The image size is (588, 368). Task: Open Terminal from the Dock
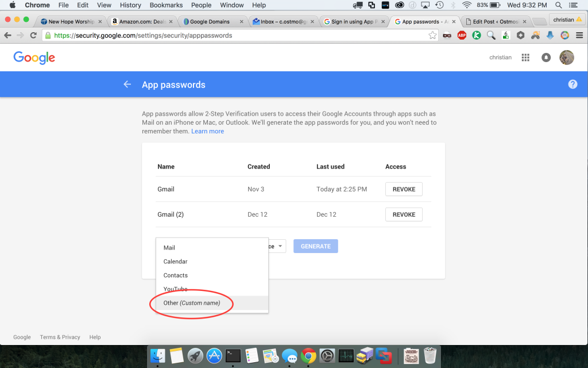click(x=233, y=355)
